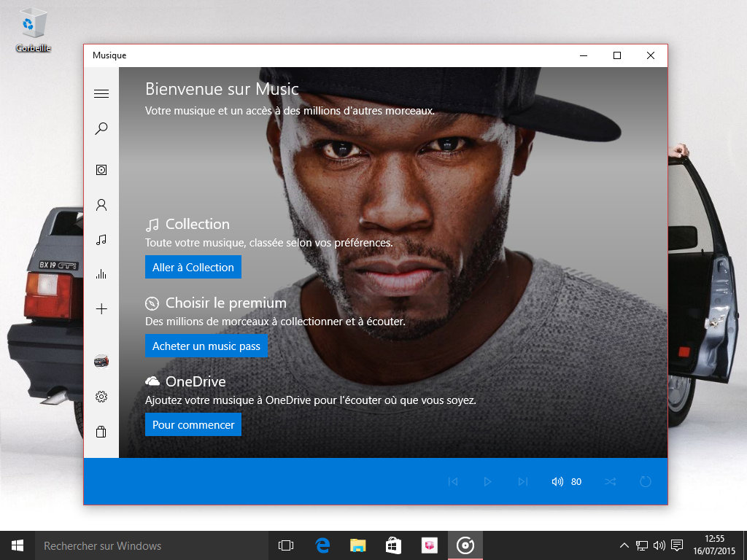
Task: Create new playlist with plus icon
Action: point(101,309)
